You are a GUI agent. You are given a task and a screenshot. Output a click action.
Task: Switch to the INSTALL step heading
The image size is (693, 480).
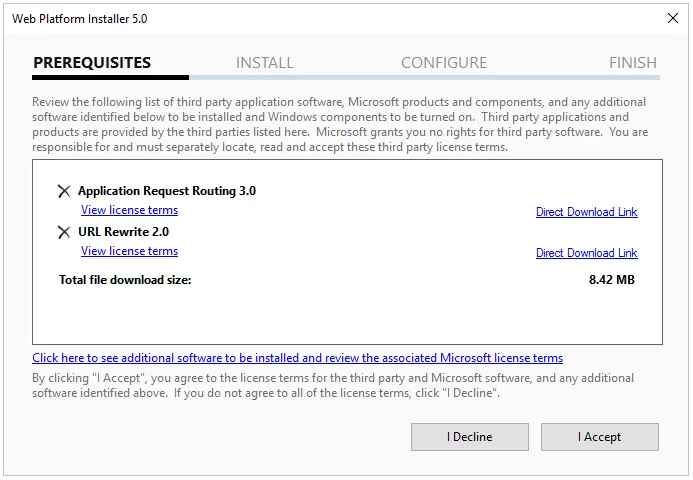tap(264, 63)
